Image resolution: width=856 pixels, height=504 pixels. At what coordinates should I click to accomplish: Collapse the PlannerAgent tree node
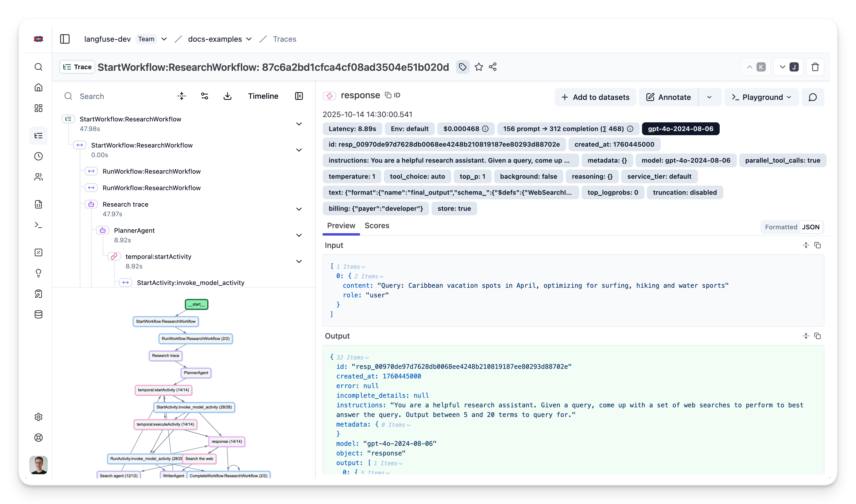[299, 235]
